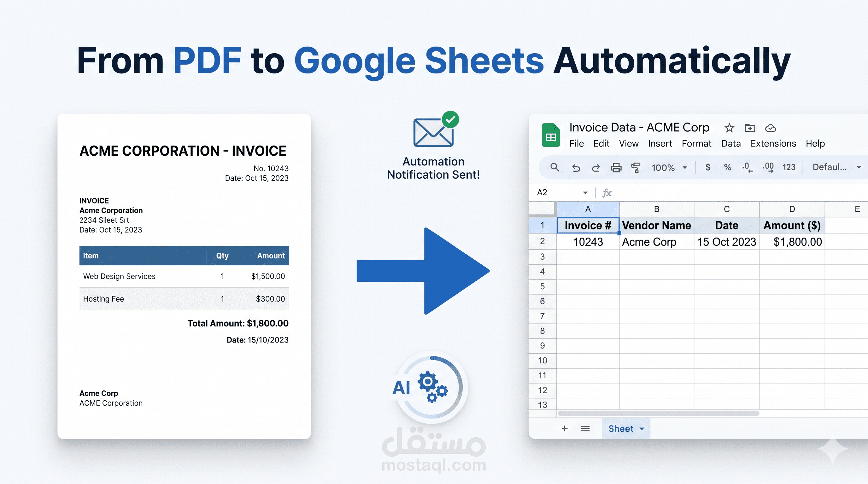
Task: Click the 'Amount ($)' header cell
Action: pyautogui.click(x=792, y=225)
